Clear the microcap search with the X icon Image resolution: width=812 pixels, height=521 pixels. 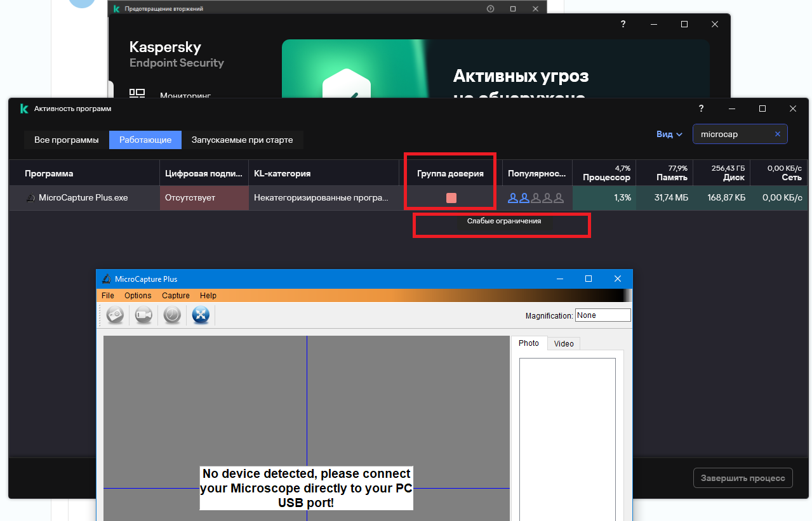click(x=778, y=134)
